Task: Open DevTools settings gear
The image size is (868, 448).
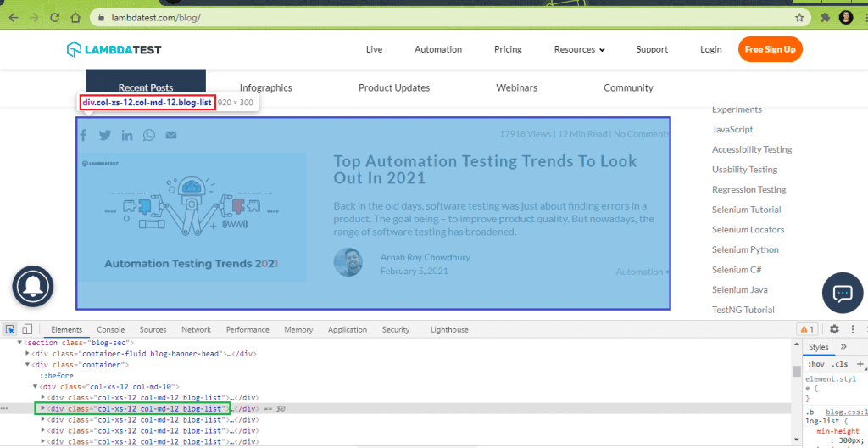Action: coord(834,329)
